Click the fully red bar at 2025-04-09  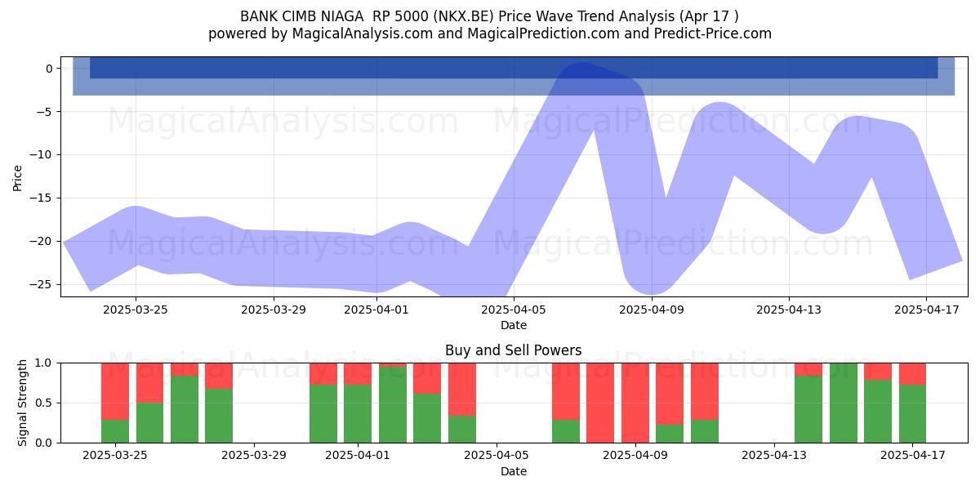pyautogui.click(x=635, y=403)
